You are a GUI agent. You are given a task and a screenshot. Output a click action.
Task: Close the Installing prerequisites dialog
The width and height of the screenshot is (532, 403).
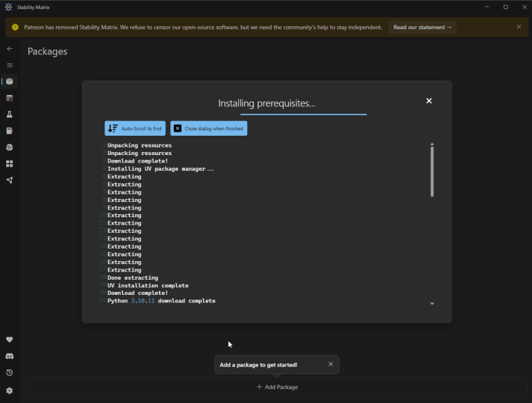(x=429, y=101)
